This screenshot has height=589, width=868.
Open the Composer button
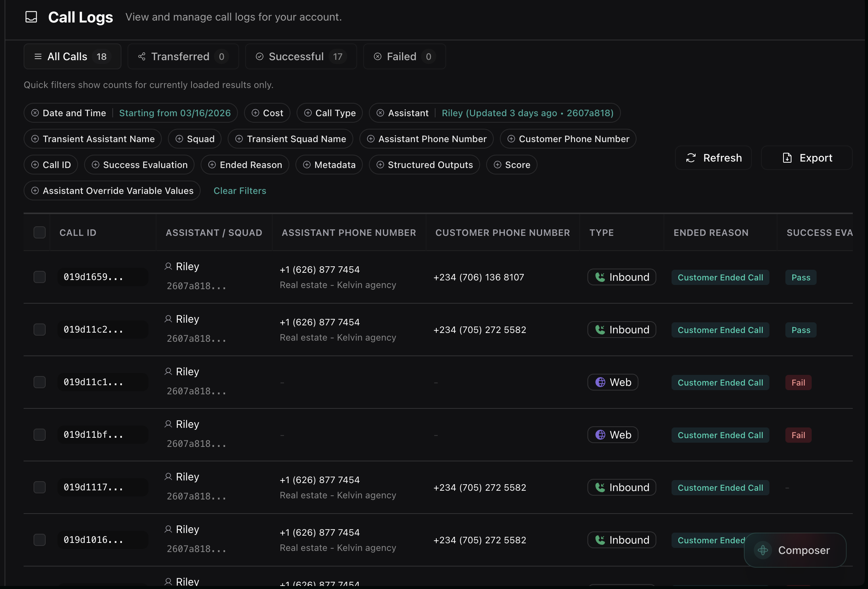tap(795, 550)
